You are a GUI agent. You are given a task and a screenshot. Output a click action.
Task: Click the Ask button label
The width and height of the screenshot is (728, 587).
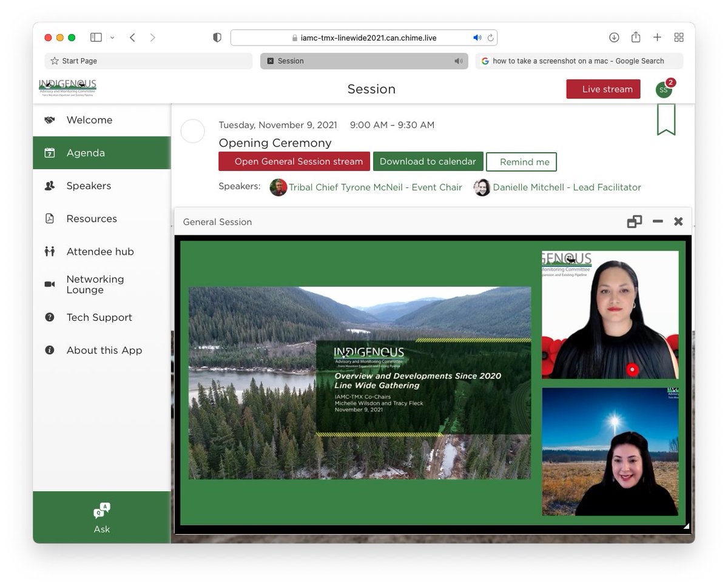tap(101, 529)
